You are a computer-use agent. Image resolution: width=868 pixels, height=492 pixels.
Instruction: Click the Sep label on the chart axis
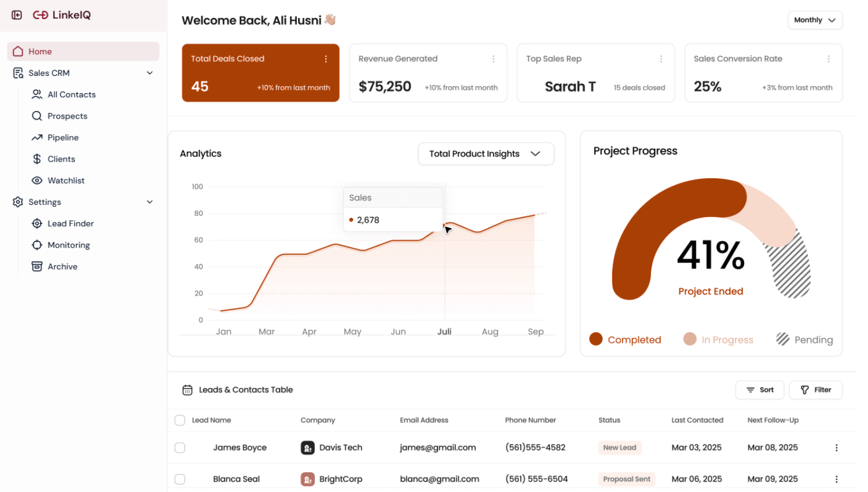(535, 332)
